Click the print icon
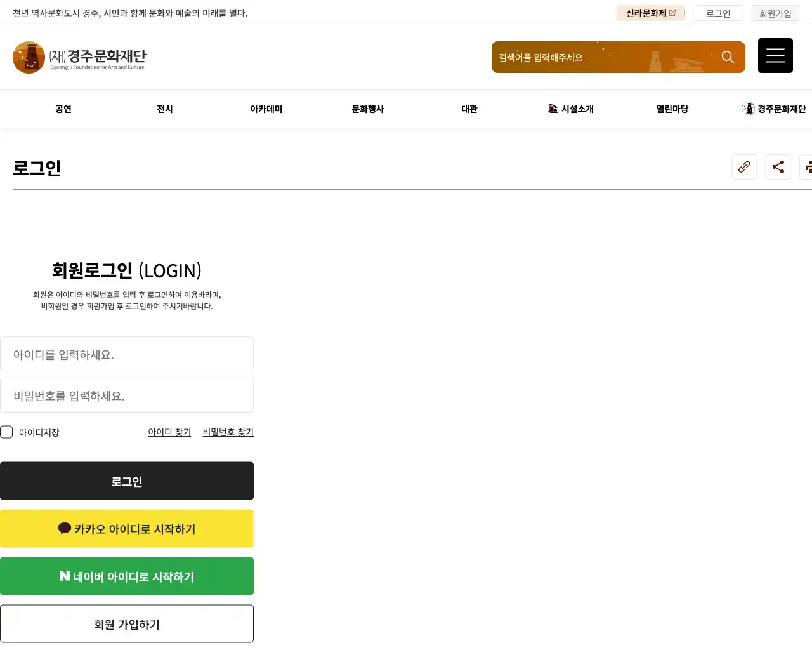This screenshot has height=650, width=812. tap(807, 167)
